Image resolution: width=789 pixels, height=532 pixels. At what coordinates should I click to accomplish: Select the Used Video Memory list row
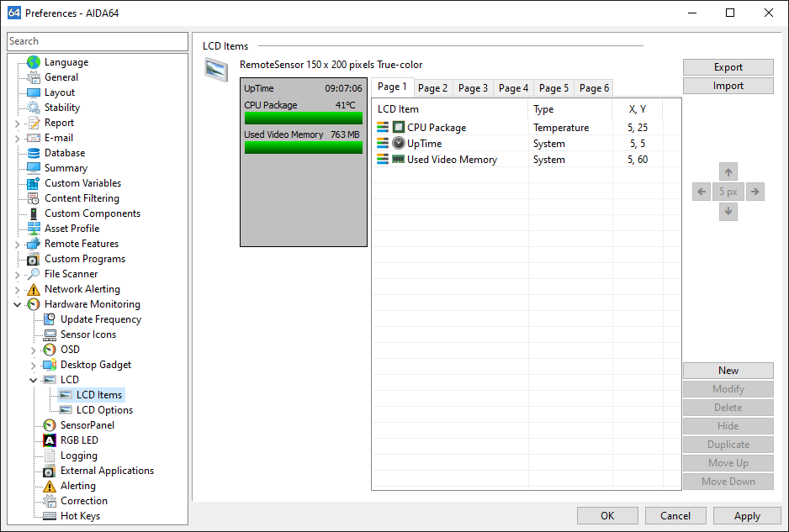(526, 160)
